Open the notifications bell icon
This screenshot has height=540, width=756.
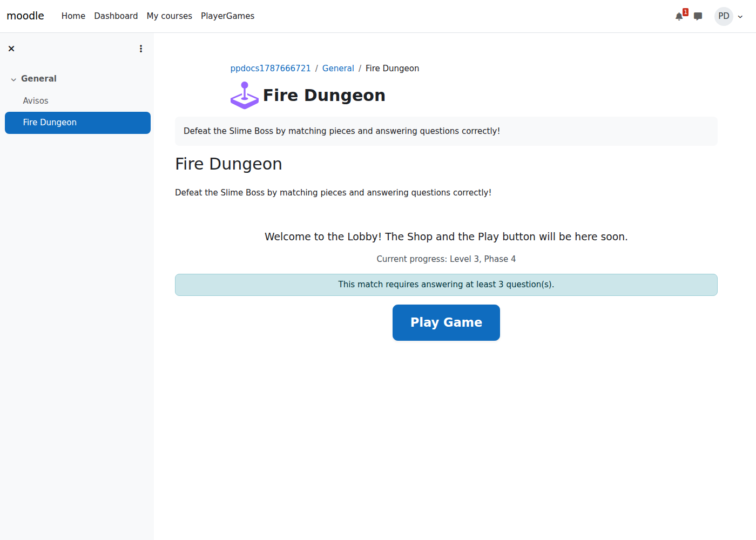point(679,16)
